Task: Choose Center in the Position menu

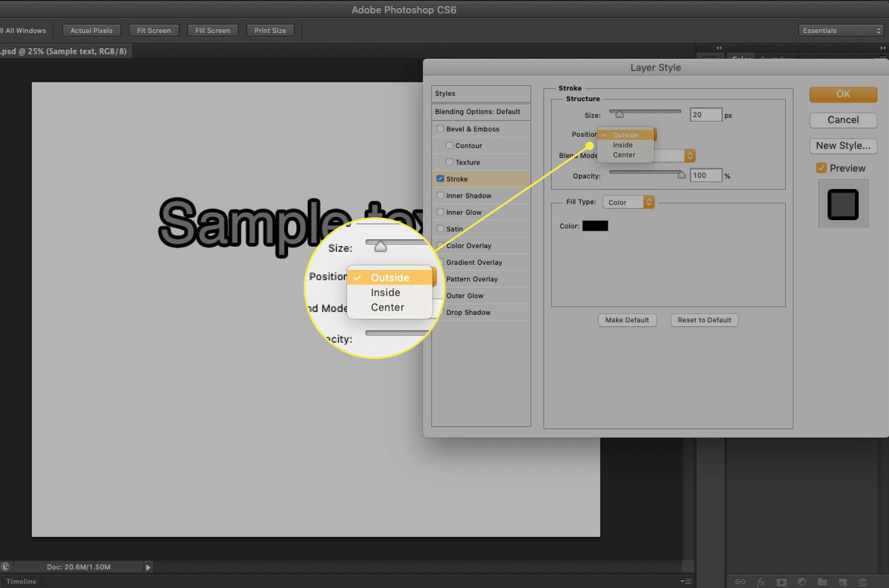Action: click(x=626, y=155)
